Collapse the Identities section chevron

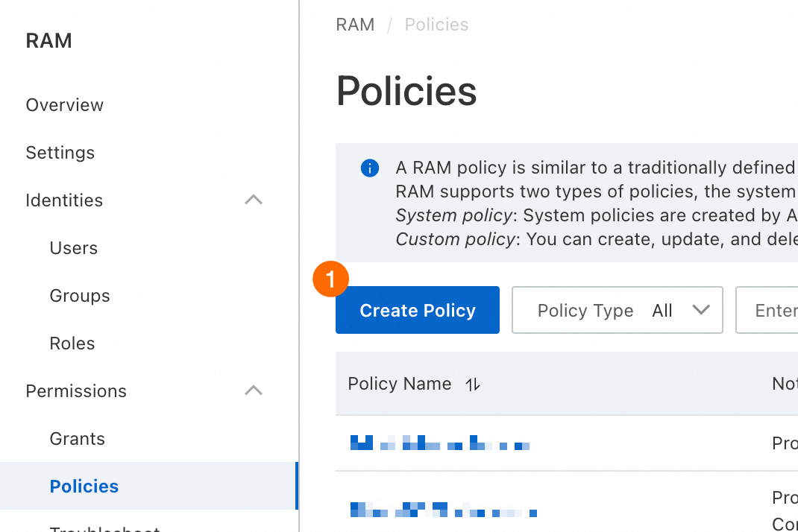click(254, 200)
